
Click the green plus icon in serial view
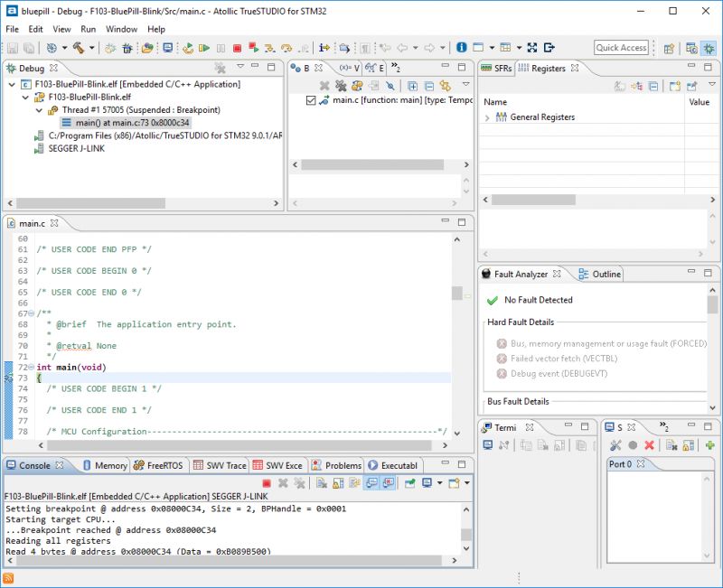pos(710,445)
